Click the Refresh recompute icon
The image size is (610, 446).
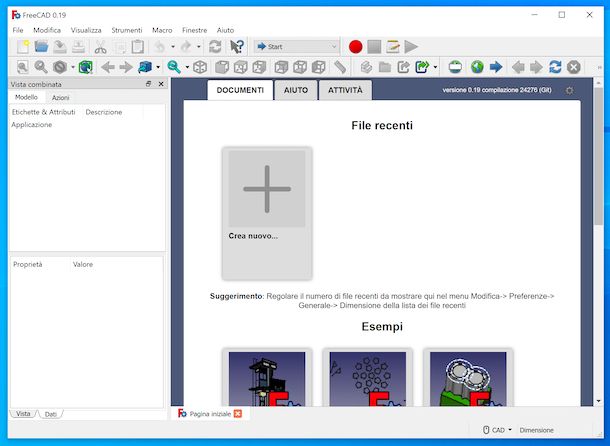pos(215,47)
